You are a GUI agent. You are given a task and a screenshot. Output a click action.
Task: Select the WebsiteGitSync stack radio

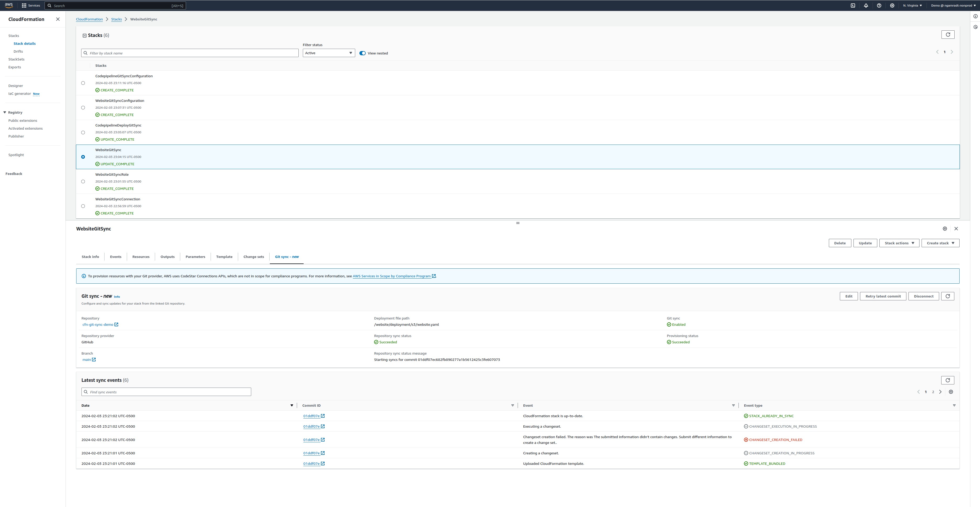83,157
